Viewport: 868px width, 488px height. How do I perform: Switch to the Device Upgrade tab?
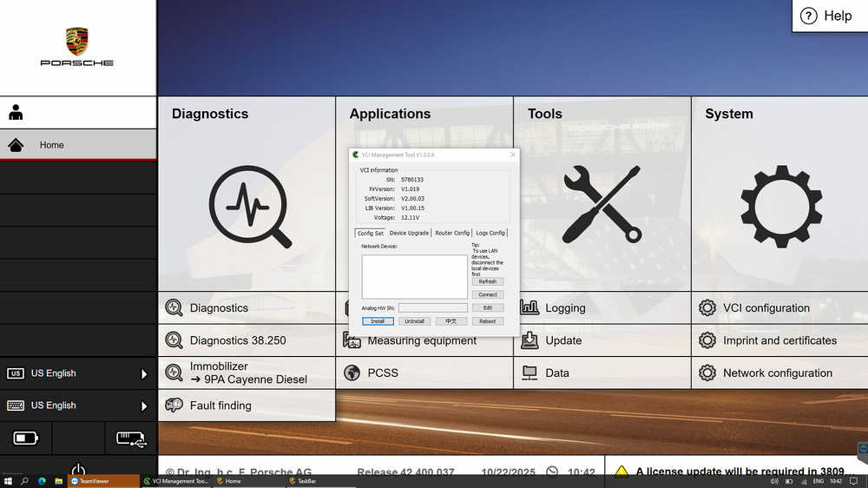click(409, 233)
